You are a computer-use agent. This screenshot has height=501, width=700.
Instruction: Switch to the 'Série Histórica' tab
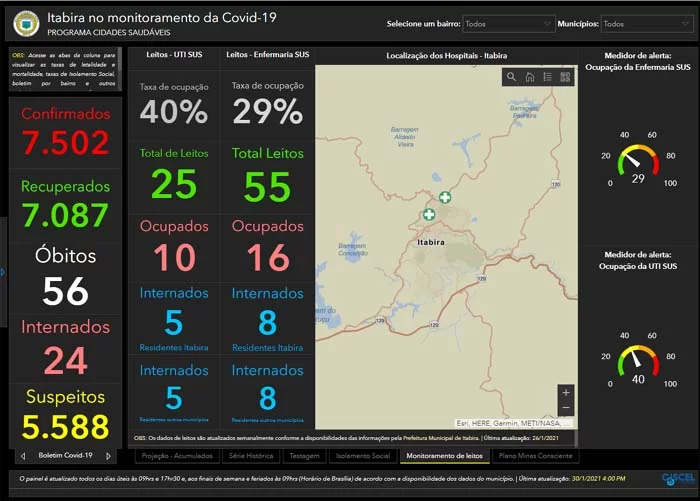click(x=251, y=456)
